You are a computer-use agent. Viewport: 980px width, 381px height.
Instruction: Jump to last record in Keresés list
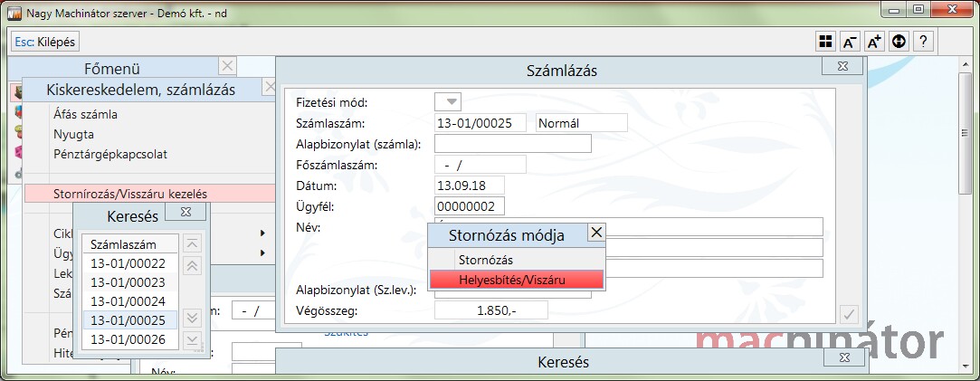tap(193, 339)
